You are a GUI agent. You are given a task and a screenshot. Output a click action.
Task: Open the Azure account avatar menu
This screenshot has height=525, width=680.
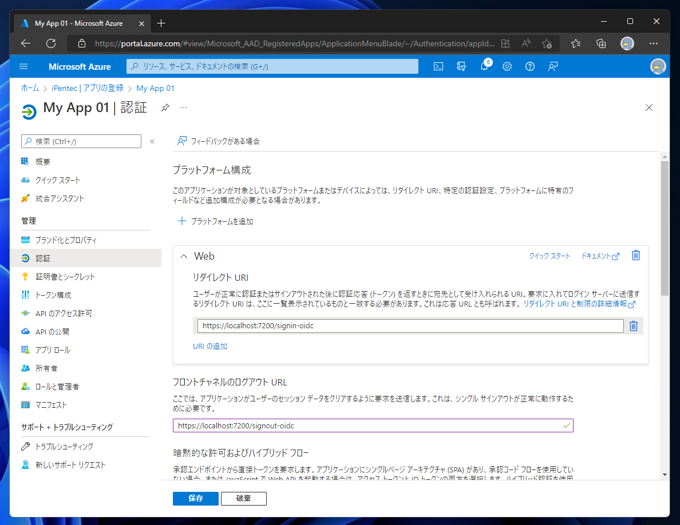[x=657, y=66]
